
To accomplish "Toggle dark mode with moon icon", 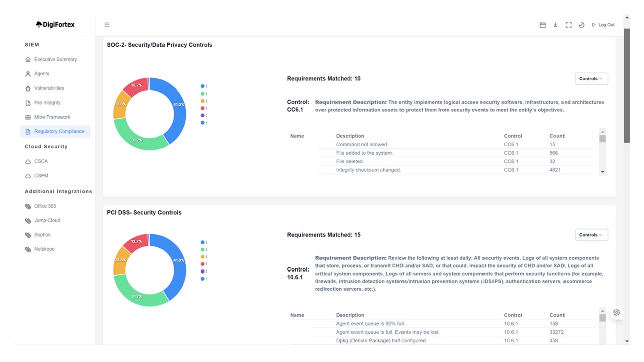I will [x=581, y=25].
